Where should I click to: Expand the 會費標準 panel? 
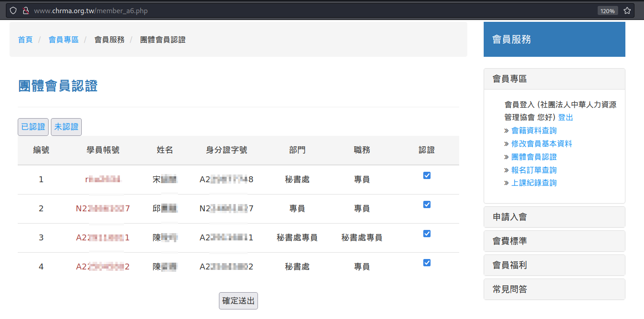(x=555, y=241)
